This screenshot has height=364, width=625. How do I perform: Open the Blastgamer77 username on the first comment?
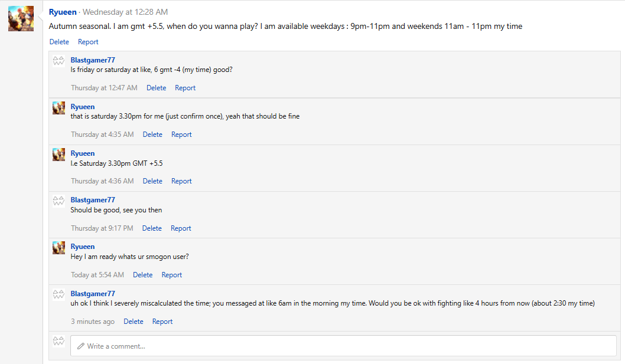pyautogui.click(x=93, y=60)
